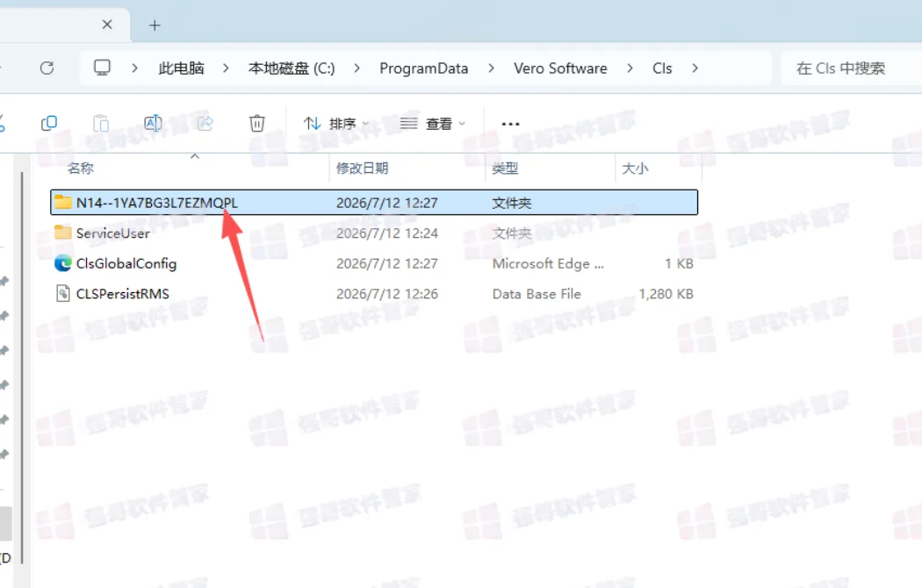Click the Microsoft Edge ... type cell

tap(548, 264)
